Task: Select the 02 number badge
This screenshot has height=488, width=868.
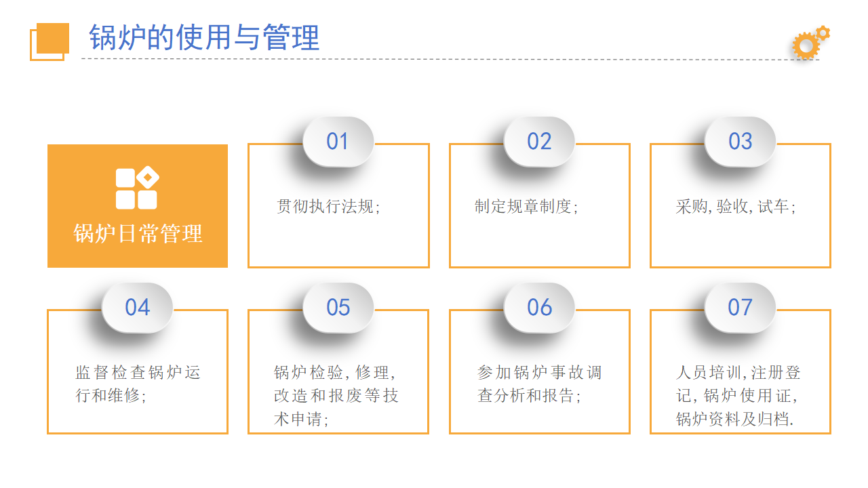Action: (x=539, y=142)
